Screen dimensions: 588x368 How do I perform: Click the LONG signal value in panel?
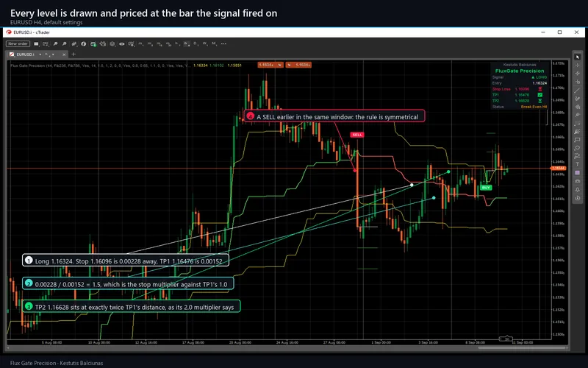tap(539, 77)
